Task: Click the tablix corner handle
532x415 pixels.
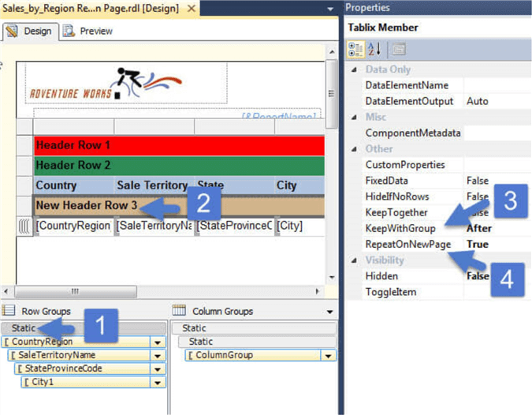Action: pyautogui.click(x=24, y=127)
